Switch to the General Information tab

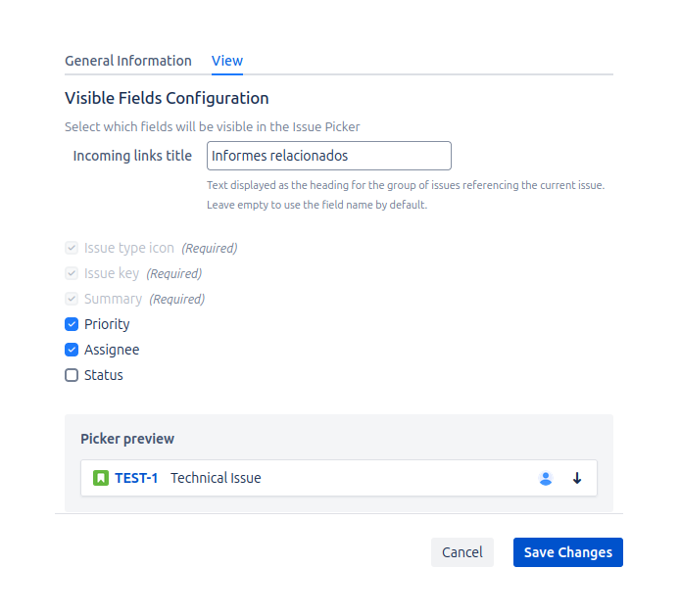[128, 61]
